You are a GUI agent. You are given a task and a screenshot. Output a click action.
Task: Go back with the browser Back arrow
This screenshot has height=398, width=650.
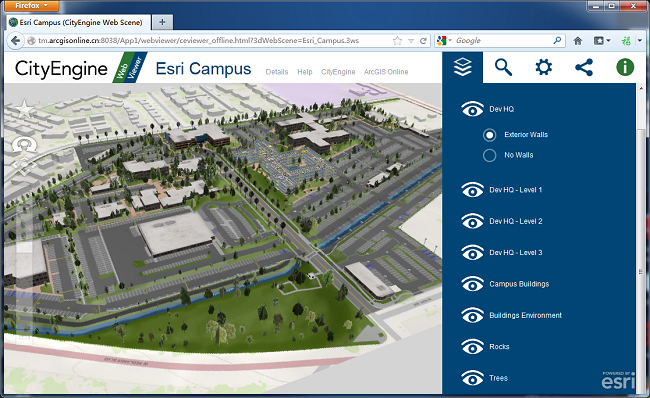tap(15, 41)
